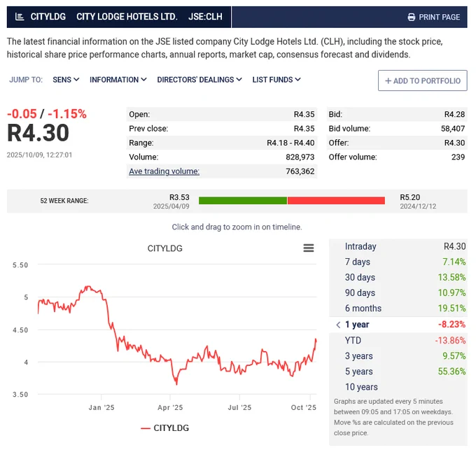The image size is (476, 452).
Task: Click the Bid volume value 58,407
Action: click(x=453, y=129)
